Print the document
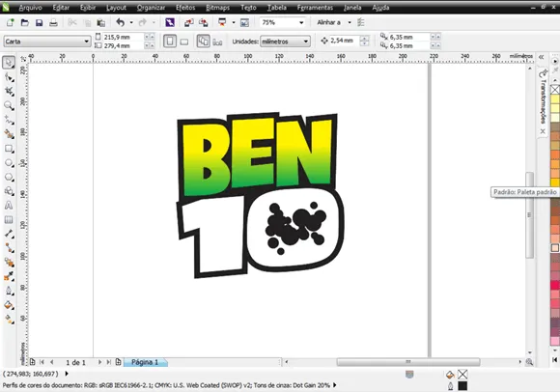 53,23
